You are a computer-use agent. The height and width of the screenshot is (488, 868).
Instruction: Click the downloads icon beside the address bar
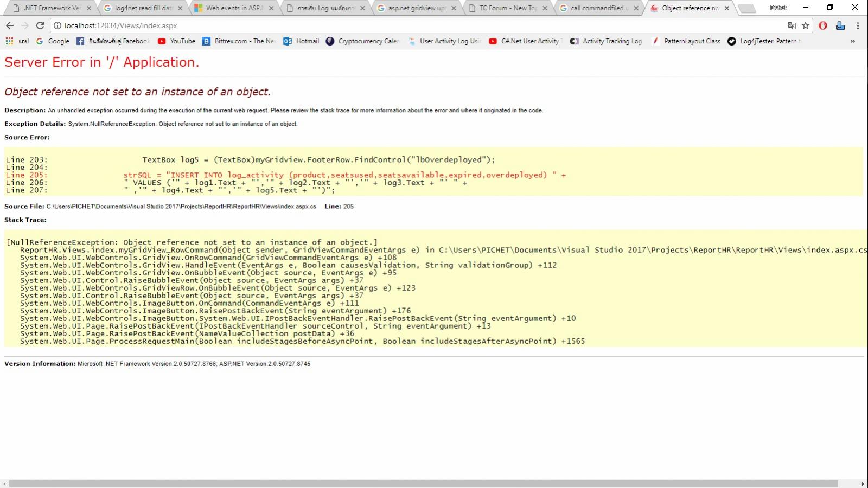point(841,25)
